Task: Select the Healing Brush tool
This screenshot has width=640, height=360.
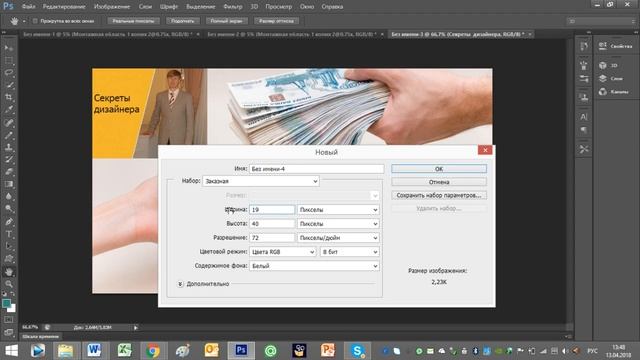Action: click(9, 122)
